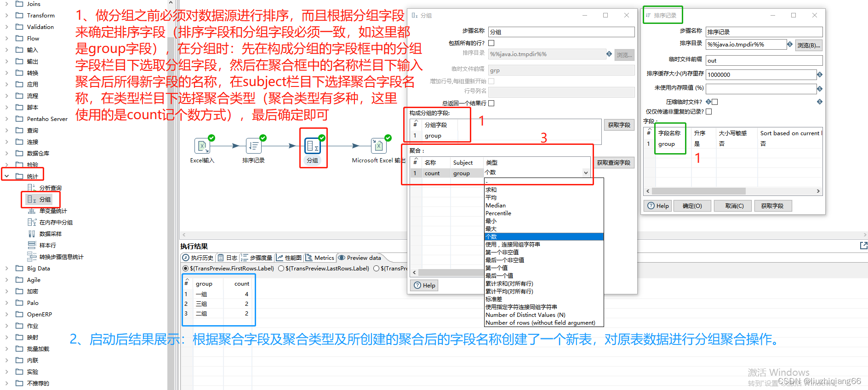Image resolution: width=868 pixels, height=390 pixels.
Task: Click the variable diamond beside 排序缓存大小
Action: [820, 75]
